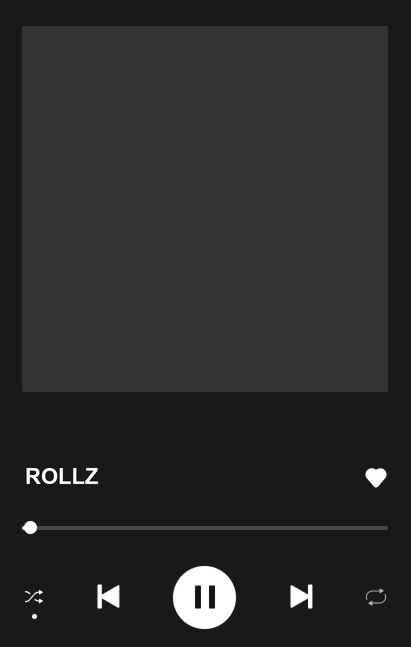Click the filled white heart icon
This screenshot has height=647, width=411.
click(376, 477)
